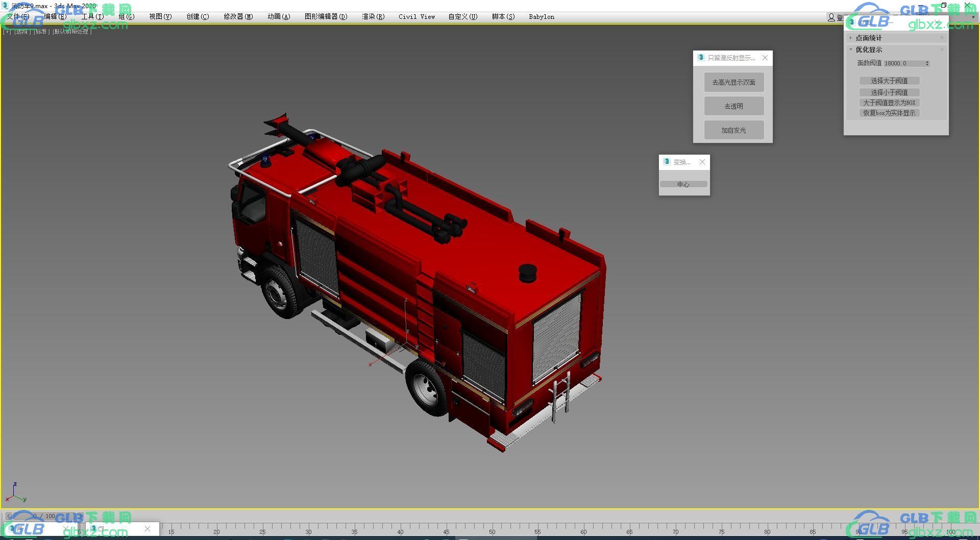The height and width of the screenshot is (540, 980).
Task: Open the 默认明暗处理 viewport shading menu
Action: tap(72, 32)
